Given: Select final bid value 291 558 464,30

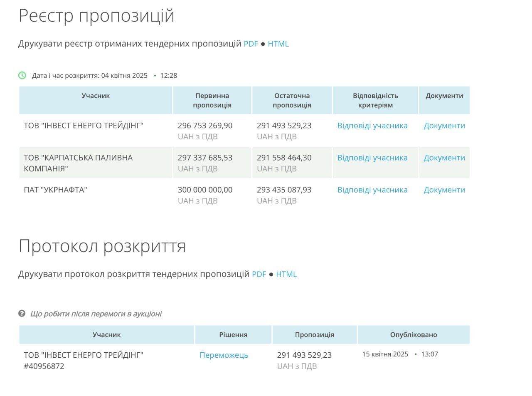Looking at the screenshot, I should pyautogui.click(x=284, y=158).
